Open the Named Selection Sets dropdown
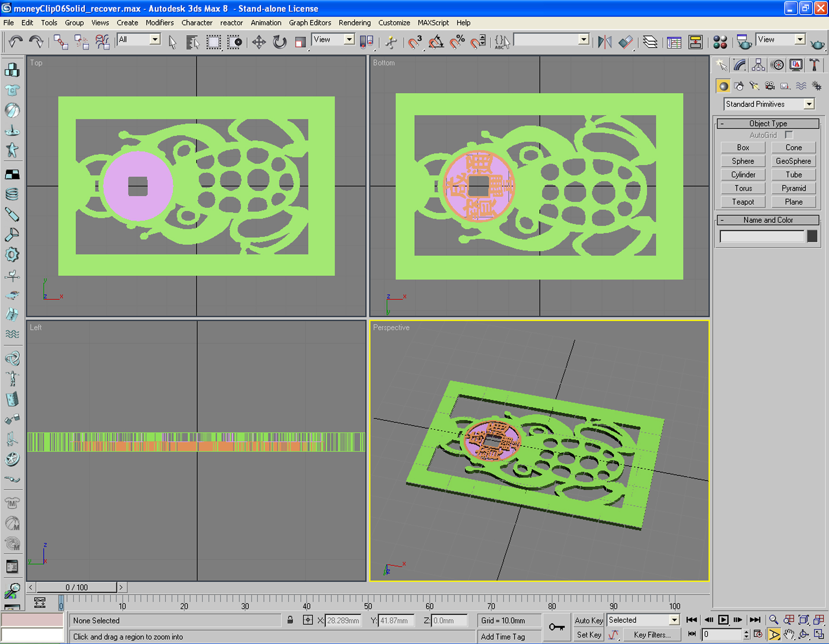 (x=584, y=40)
